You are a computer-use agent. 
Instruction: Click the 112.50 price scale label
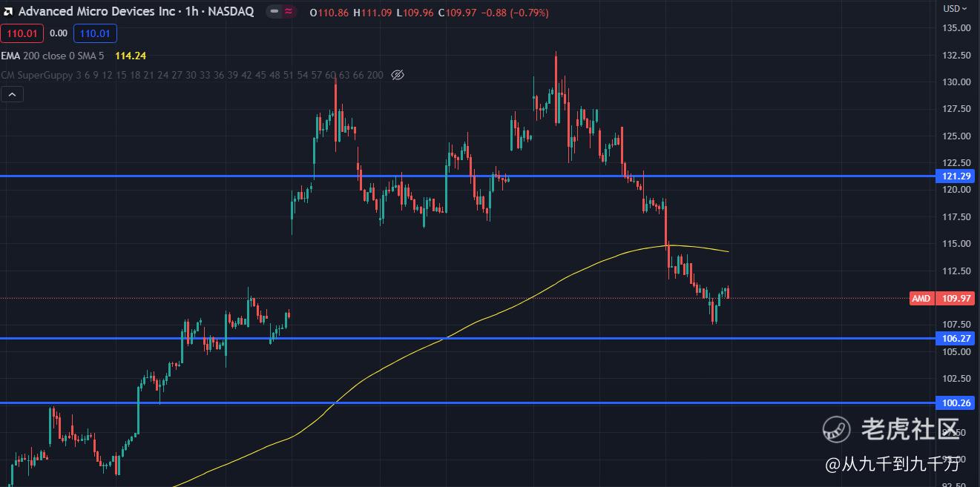pos(956,271)
